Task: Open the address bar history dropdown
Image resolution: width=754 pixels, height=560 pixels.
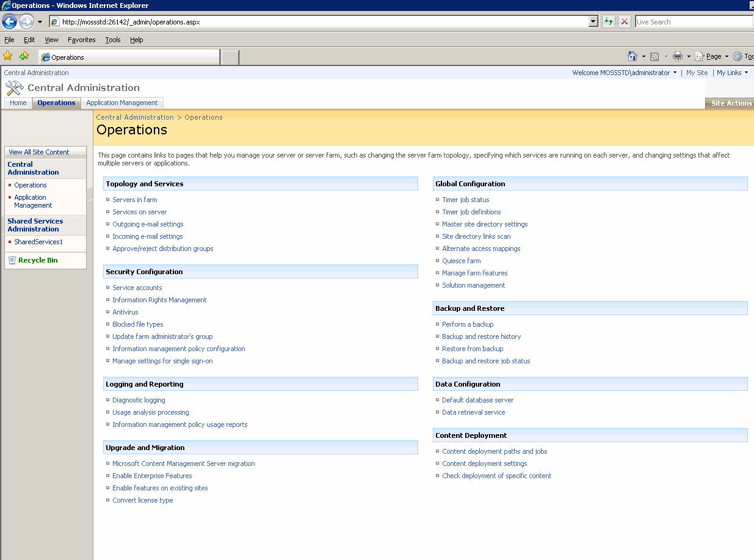Action: coord(593,21)
